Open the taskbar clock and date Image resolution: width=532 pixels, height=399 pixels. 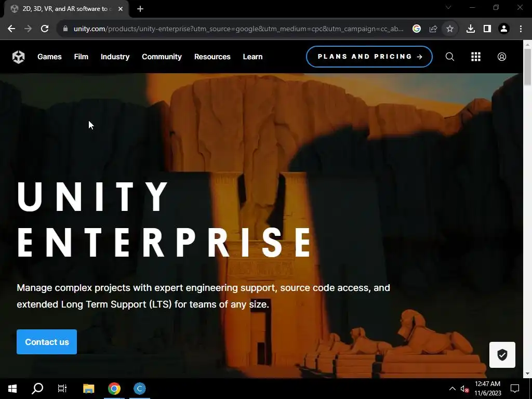(x=487, y=389)
